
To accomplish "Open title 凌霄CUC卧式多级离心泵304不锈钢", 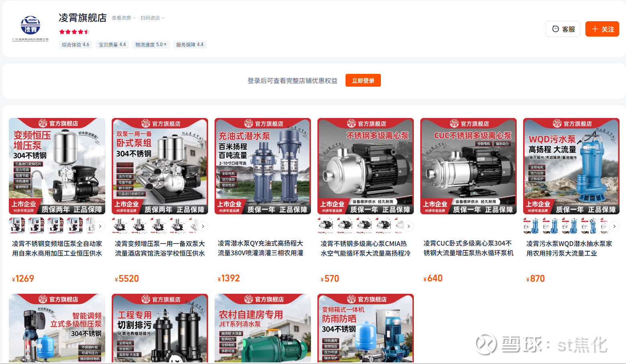I will [x=468, y=248].
